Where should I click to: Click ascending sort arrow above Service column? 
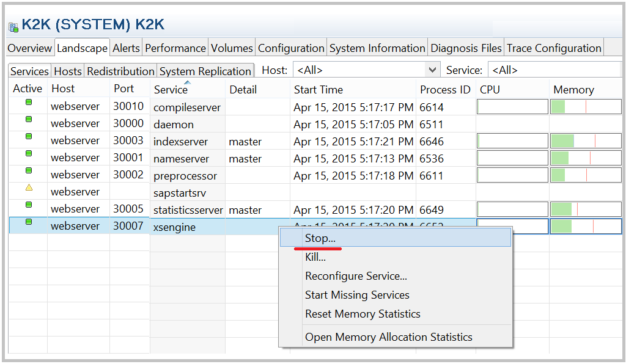187,82
